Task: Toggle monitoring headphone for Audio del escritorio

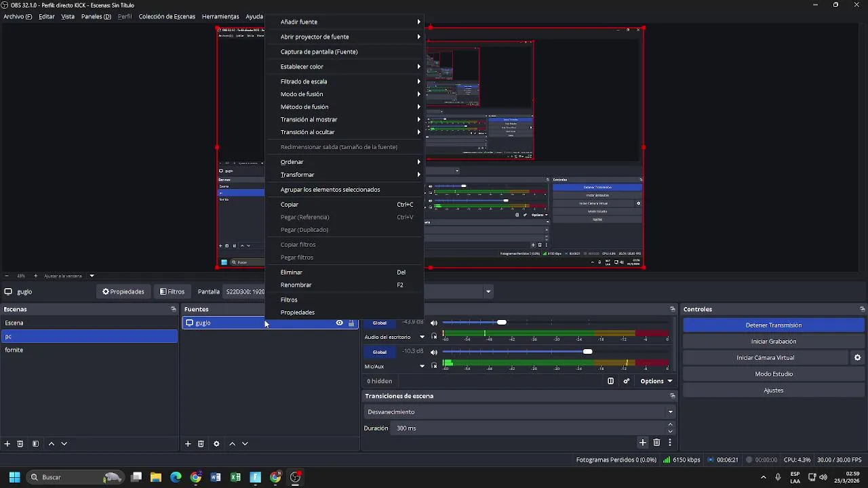Action: coord(434,337)
